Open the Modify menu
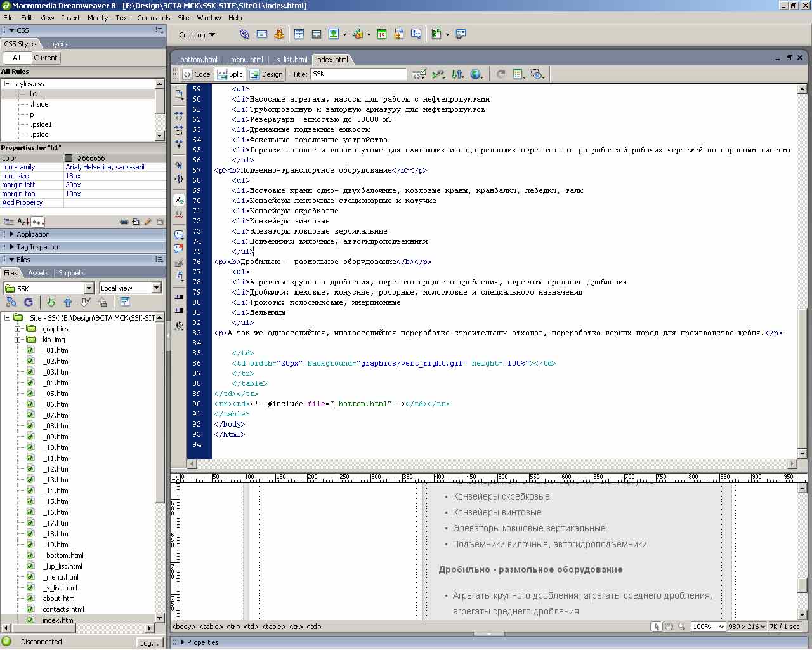The width and height of the screenshot is (812, 650). point(97,18)
